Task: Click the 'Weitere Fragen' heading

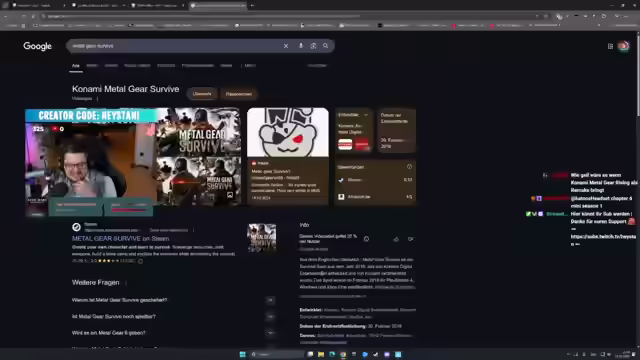Action: (96, 282)
